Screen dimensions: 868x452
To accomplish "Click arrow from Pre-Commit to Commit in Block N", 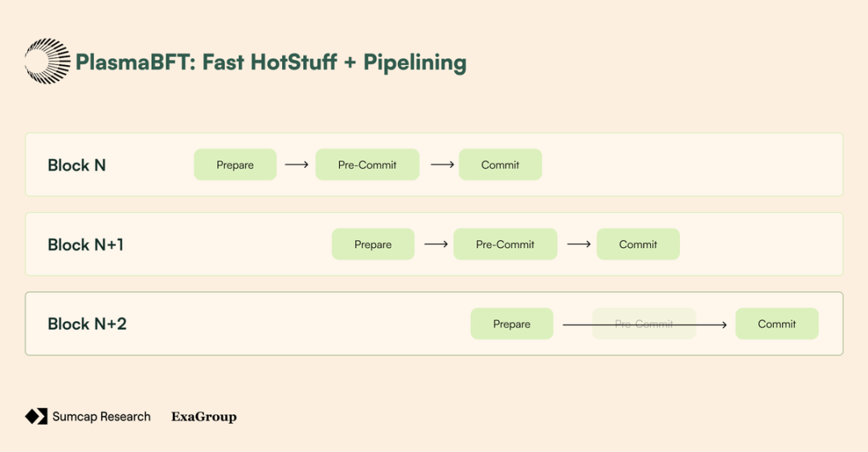I will (442, 165).
